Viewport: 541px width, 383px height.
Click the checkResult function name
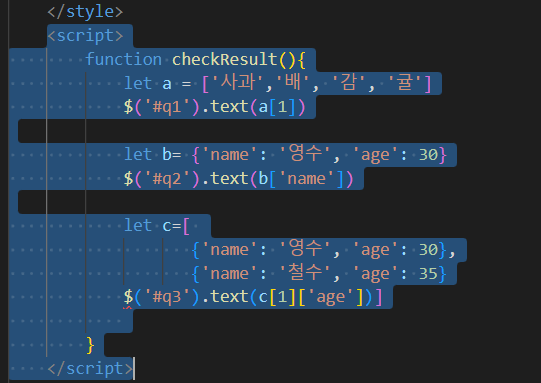(x=225, y=59)
